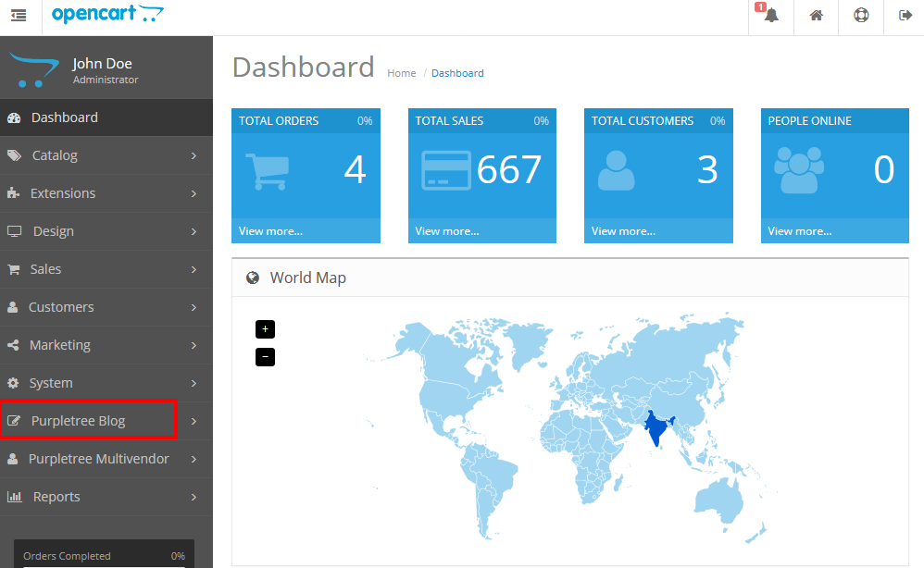This screenshot has height=568, width=924.
Task: Click the opencart logo
Action: [x=107, y=14]
